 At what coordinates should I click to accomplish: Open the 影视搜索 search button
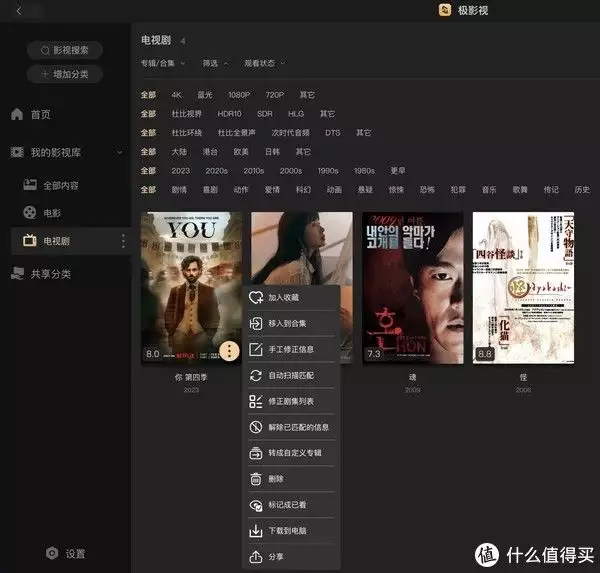click(65, 50)
